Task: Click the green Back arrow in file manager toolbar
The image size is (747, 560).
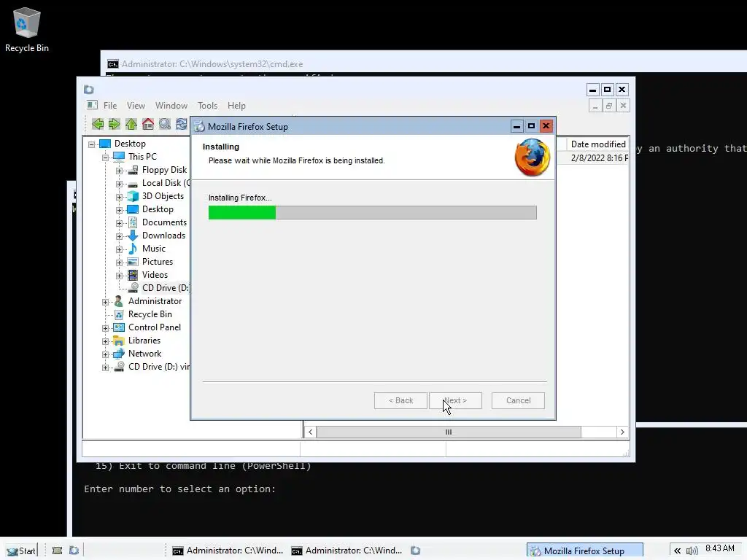Action: coord(98,124)
